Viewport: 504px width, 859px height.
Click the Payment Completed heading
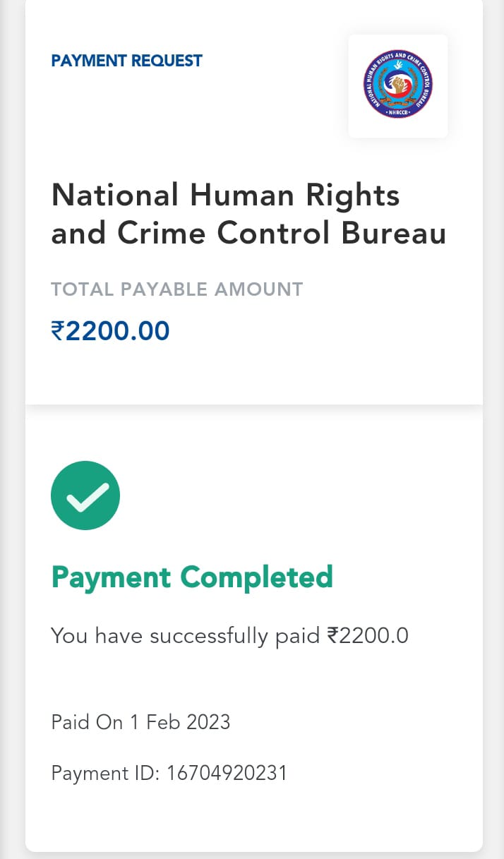(192, 577)
